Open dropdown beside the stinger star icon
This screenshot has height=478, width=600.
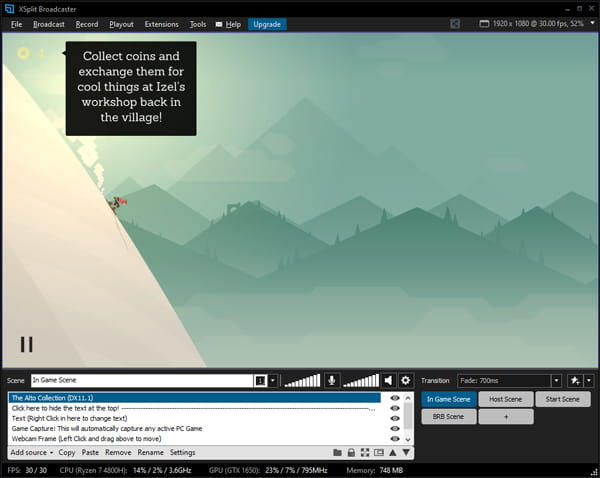tap(589, 380)
